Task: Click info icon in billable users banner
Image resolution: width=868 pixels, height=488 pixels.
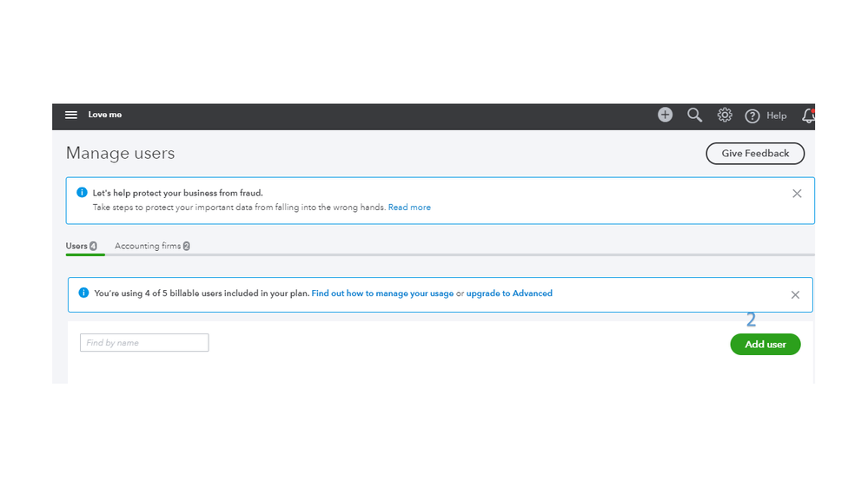Action: click(x=83, y=293)
